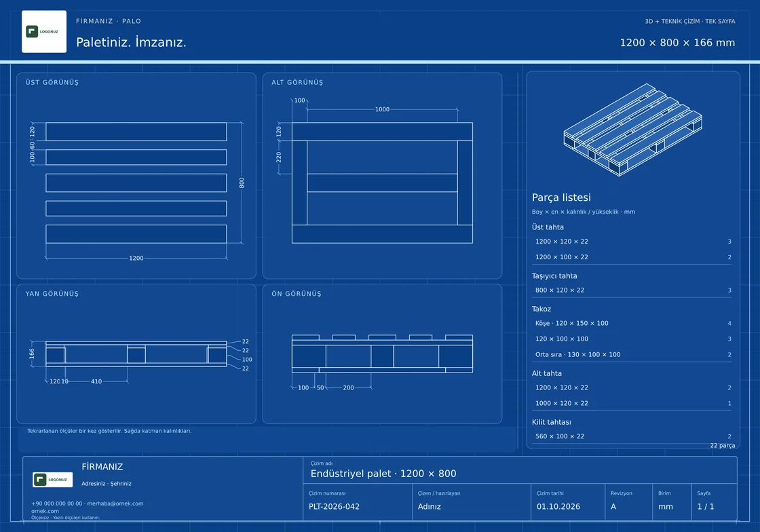The height and width of the screenshot is (532, 760).
Task: Select the page value "1 / 1"
Action: [705, 507]
